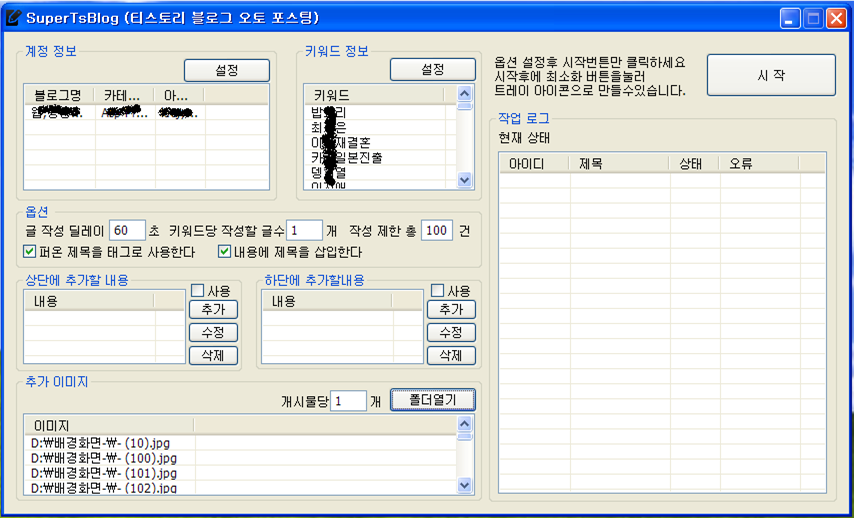
Task: Enable 사용 checkbox for 상단에 추가할 내용
Action: (x=198, y=290)
